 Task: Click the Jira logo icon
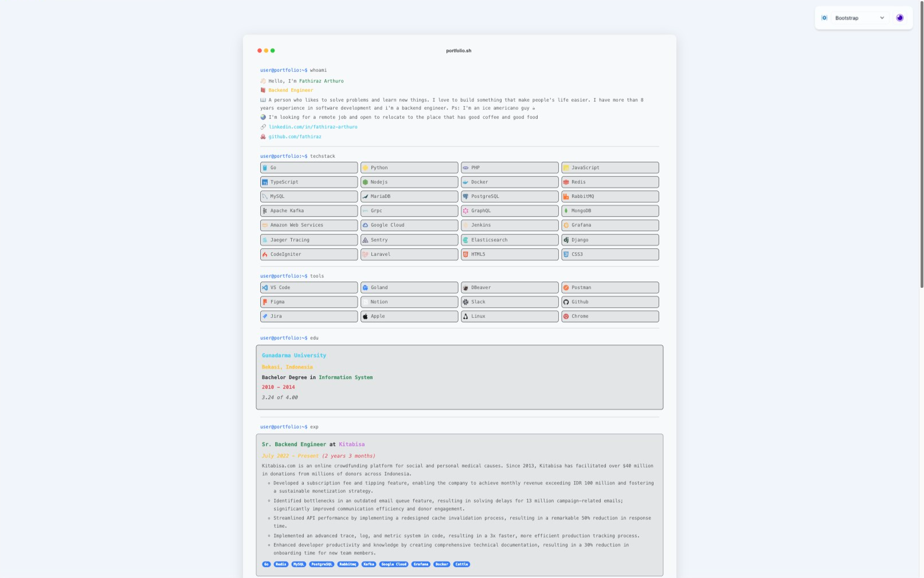265,316
